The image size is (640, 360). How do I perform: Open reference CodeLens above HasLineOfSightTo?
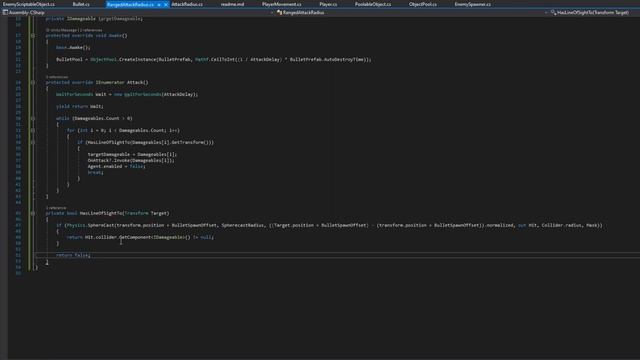(x=56, y=208)
